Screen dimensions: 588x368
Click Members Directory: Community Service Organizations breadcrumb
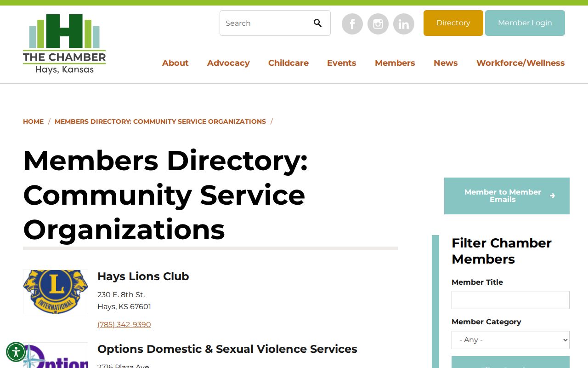[x=160, y=121]
